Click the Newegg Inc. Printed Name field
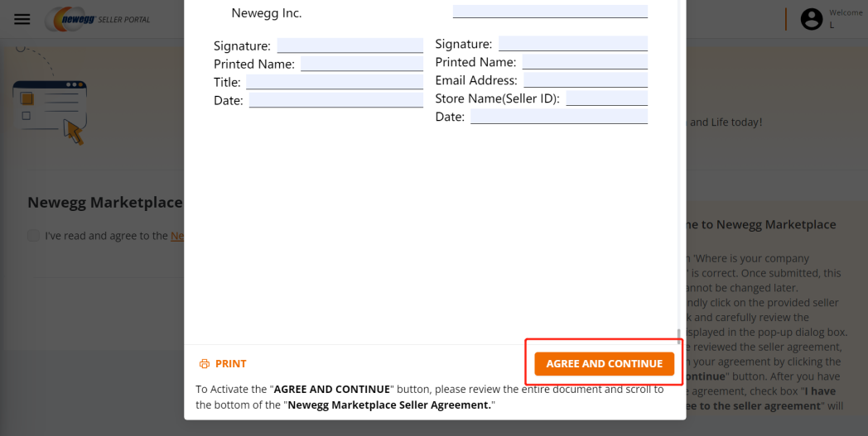This screenshot has width=868, height=436. [361, 64]
